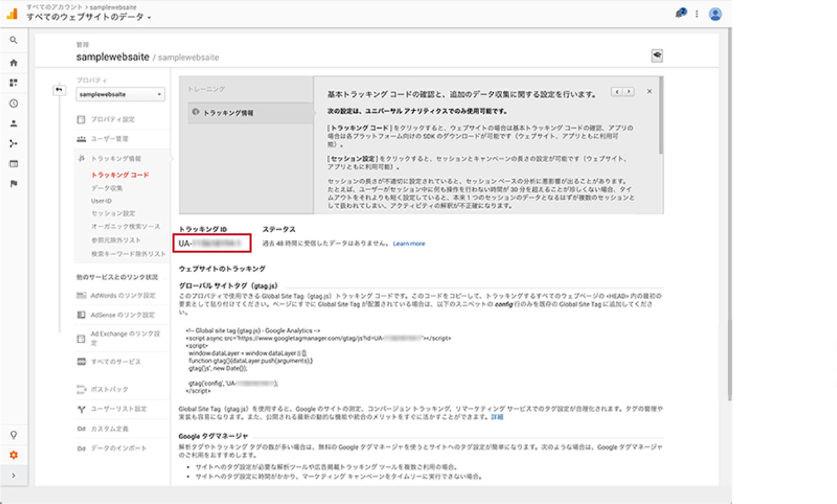Click the UA- tracking ID value

[211, 243]
